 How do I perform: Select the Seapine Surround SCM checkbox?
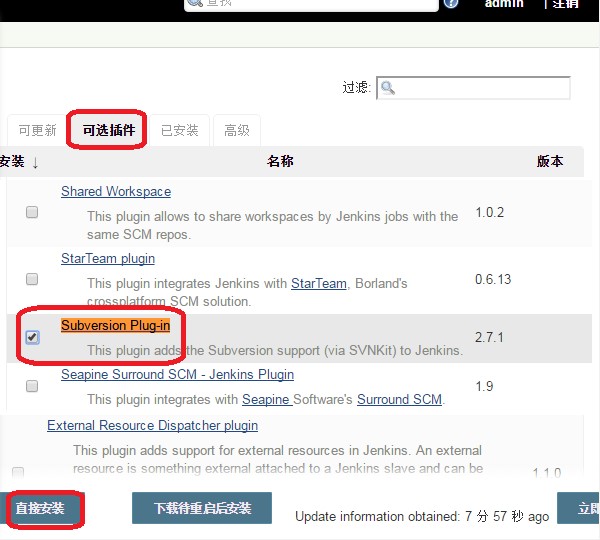tap(32, 386)
